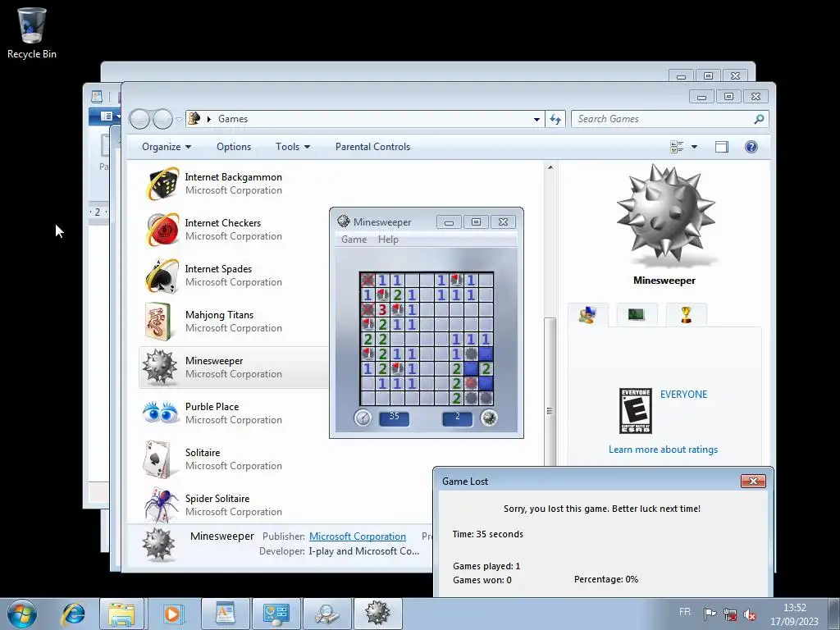Switch to the Control Panel taskbar button
This screenshot has width=840, height=630.
[276, 614]
